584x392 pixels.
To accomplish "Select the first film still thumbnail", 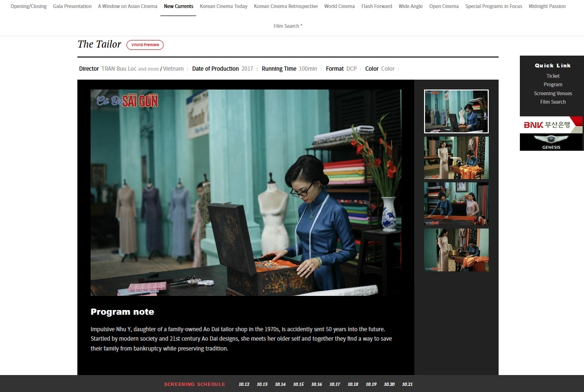I will click(x=456, y=111).
